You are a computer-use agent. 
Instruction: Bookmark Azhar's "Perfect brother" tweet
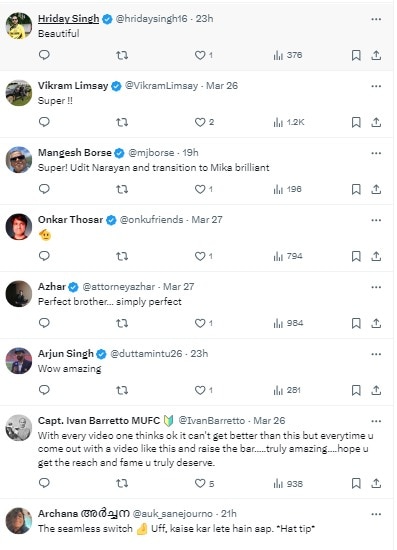tap(356, 323)
